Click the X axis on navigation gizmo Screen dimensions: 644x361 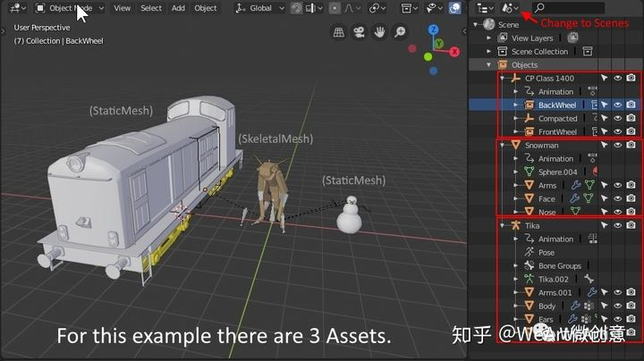coord(454,52)
